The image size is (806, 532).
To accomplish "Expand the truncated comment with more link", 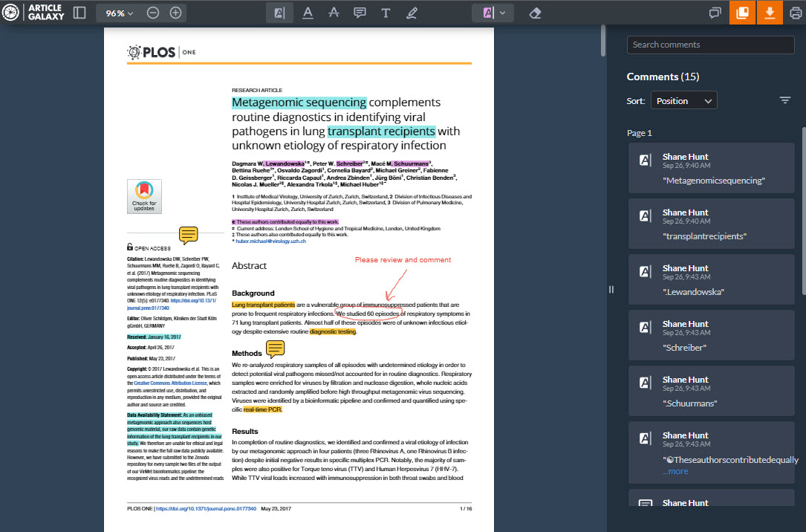I will (676, 470).
